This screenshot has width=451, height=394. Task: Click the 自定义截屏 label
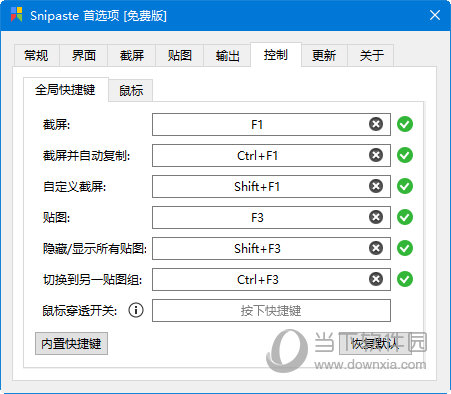[x=74, y=187]
